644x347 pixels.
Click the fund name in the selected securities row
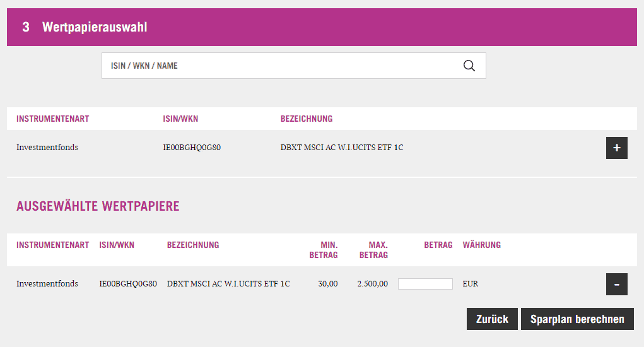pos(228,284)
